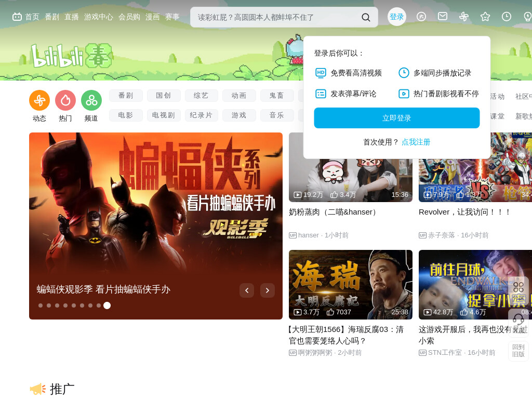Viewport: 532px width, 399px height.
Task: Click the 点我注册 link
Action: pyautogui.click(x=416, y=142)
